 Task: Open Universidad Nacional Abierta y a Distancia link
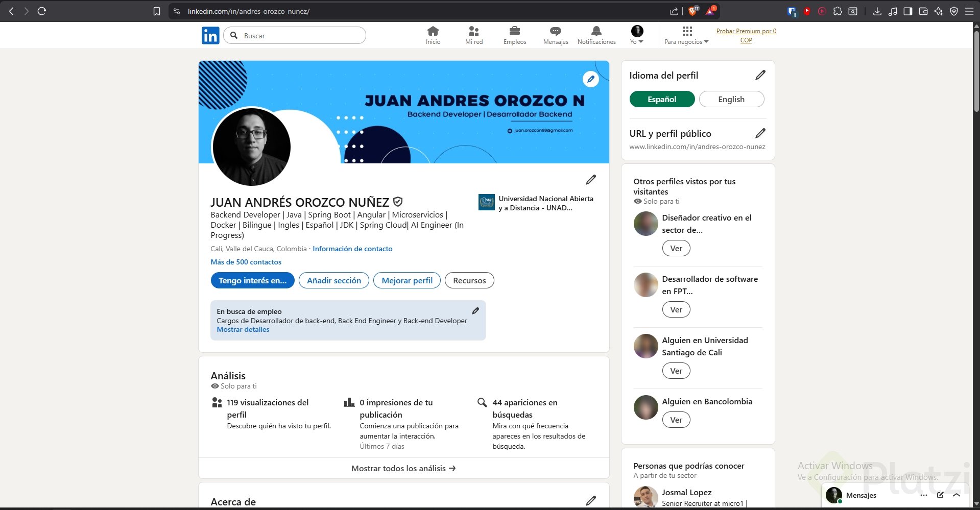click(x=536, y=203)
